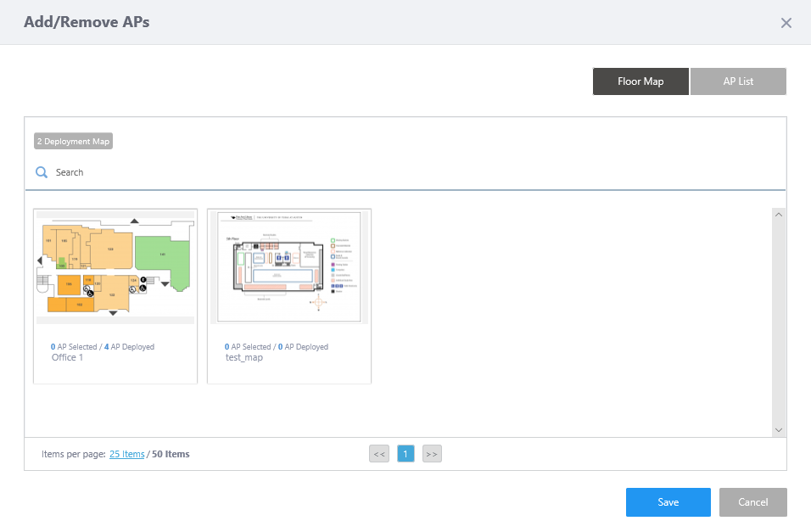Go to next page with >> button

click(432, 454)
